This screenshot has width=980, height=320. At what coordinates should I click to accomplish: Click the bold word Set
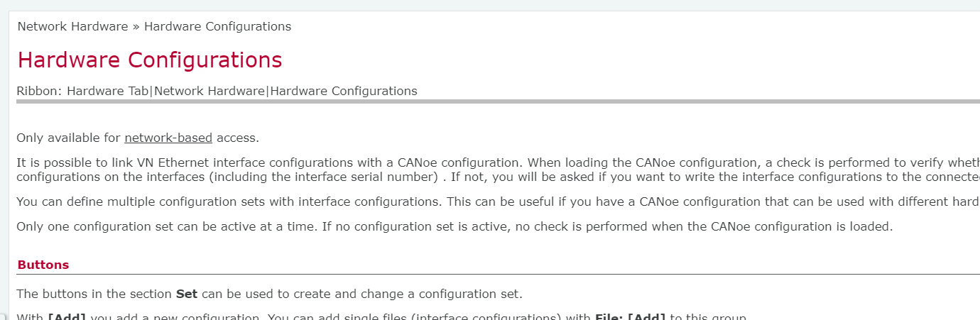186,294
